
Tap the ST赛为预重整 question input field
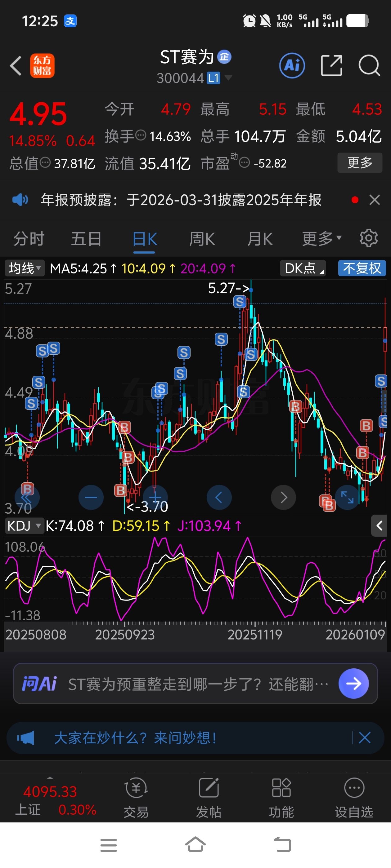pyautogui.click(x=195, y=684)
